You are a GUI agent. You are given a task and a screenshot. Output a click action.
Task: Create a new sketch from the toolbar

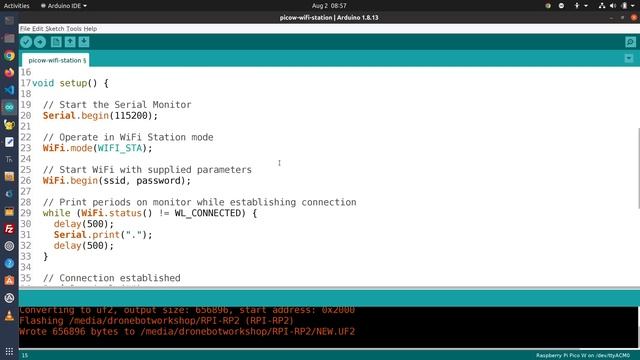(56, 42)
